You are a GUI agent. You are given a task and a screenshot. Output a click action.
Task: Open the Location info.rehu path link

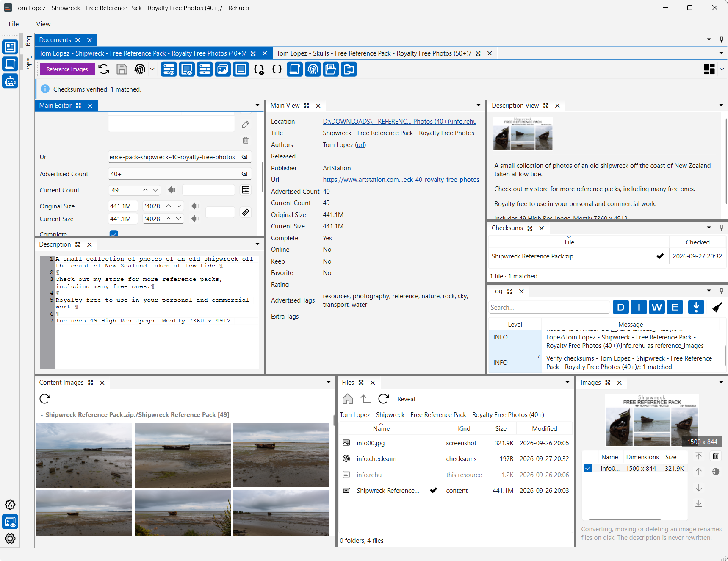coord(400,122)
